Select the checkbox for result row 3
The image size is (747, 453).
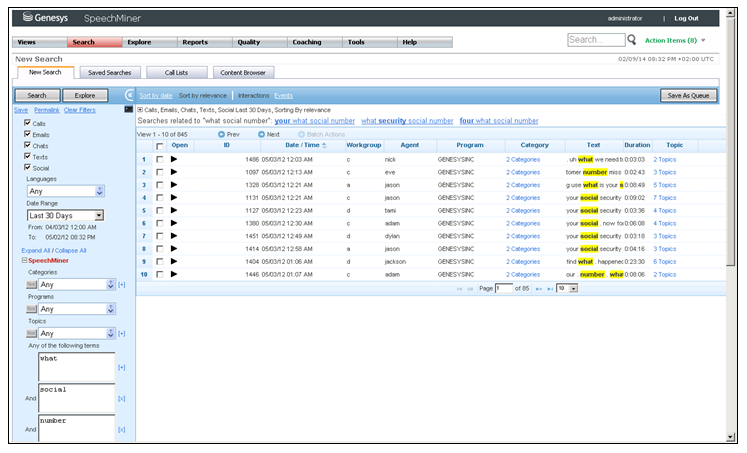point(159,185)
